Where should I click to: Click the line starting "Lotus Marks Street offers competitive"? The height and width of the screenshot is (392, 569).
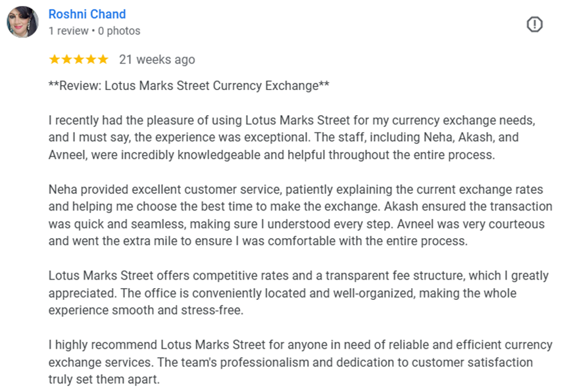tap(299, 276)
